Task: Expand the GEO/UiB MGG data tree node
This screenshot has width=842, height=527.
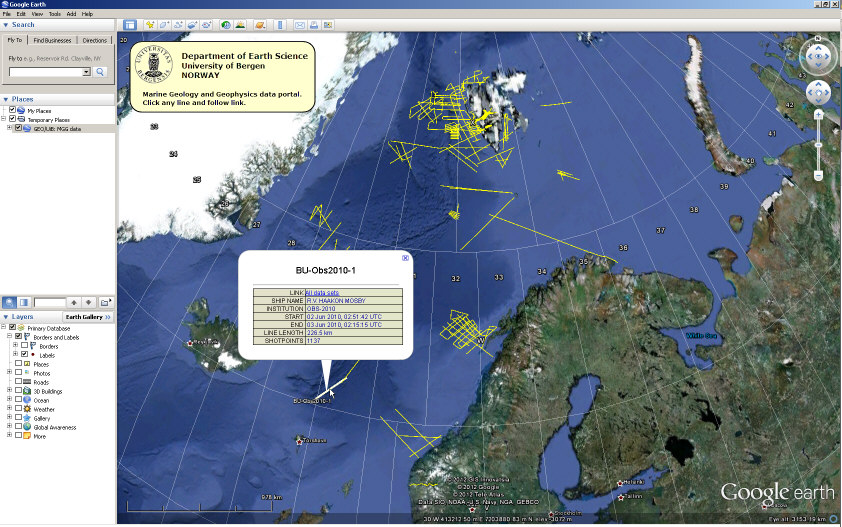Action: [x=9, y=128]
